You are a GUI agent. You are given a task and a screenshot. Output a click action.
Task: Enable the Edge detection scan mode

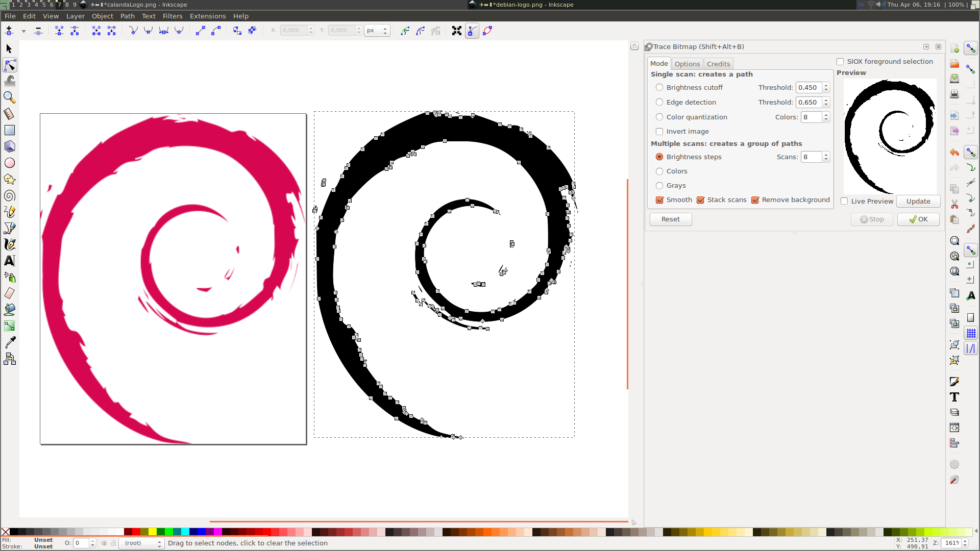(659, 102)
